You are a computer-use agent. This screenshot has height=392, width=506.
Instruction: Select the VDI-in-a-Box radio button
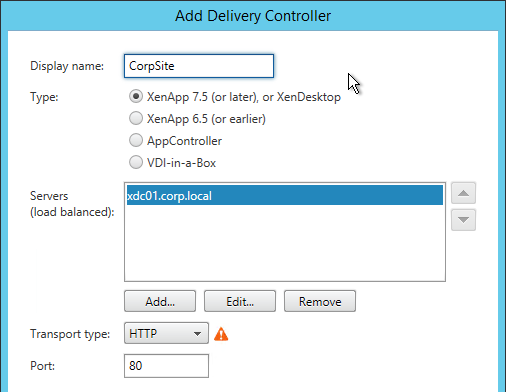pos(136,162)
